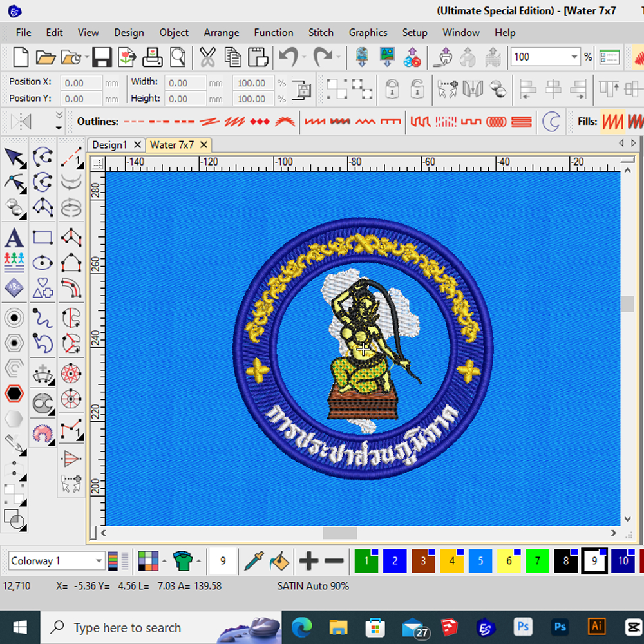Image resolution: width=644 pixels, height=644 pixels.
Task: Open the Arrange menu
Action: [x=222, y=32]
